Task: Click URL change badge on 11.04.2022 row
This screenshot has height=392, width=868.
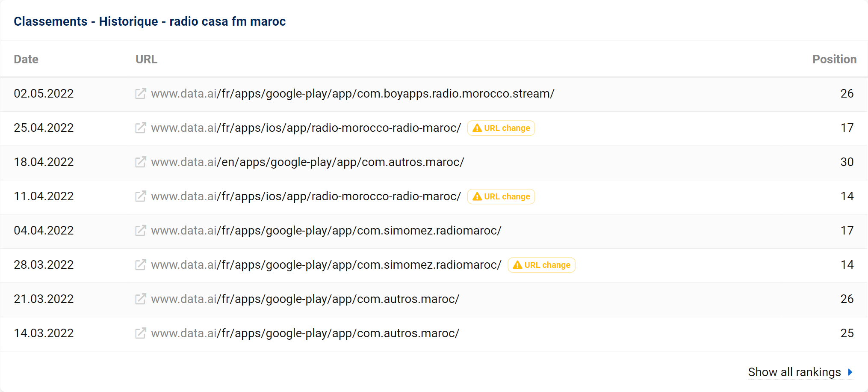Action: 501,196
